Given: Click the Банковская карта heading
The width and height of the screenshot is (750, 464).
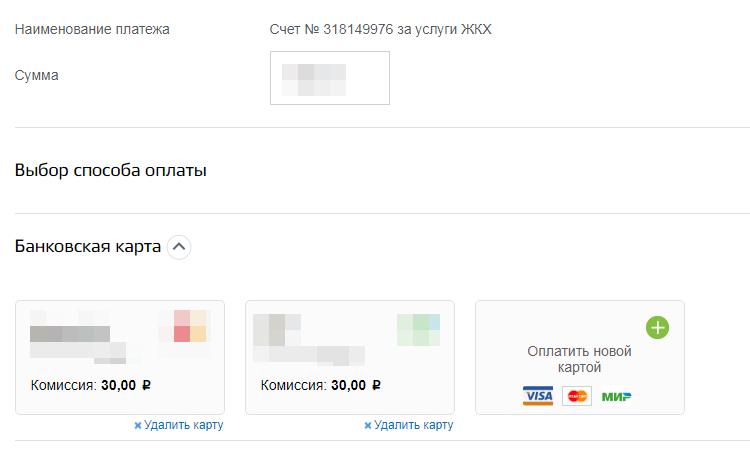Looking at the screenshot, I should 88,246.
